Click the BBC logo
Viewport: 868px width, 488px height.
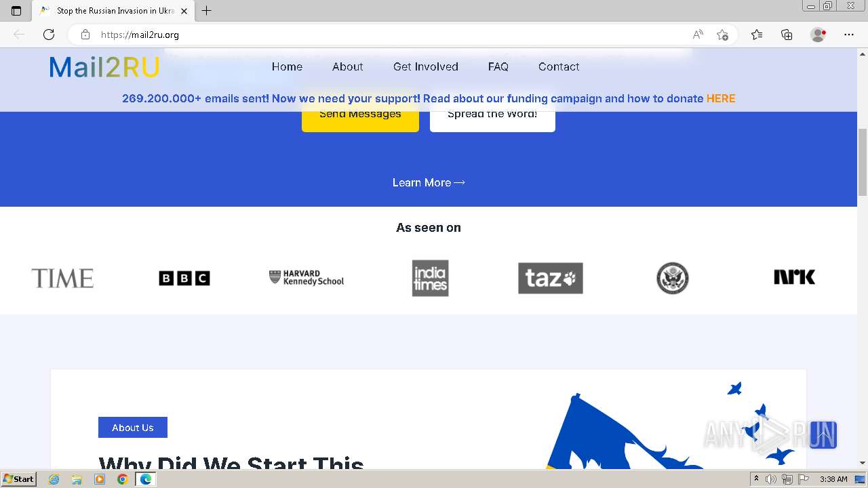(184, 278)
